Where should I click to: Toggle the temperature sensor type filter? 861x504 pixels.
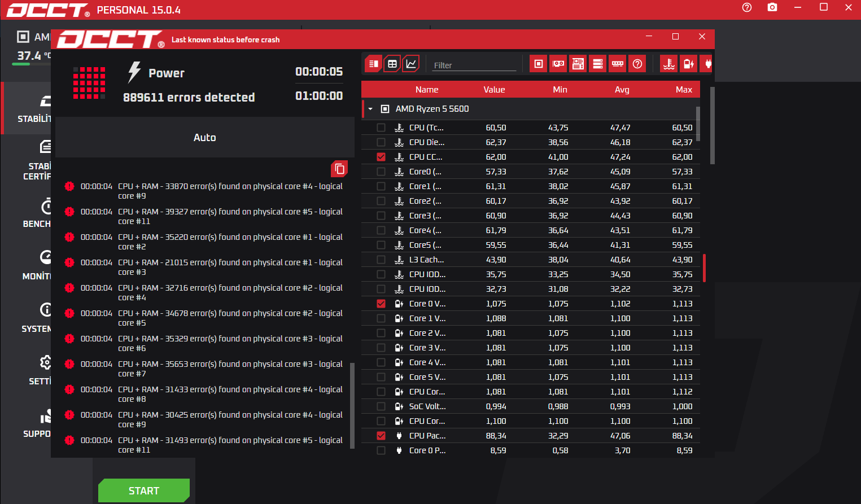coord(669,64)
